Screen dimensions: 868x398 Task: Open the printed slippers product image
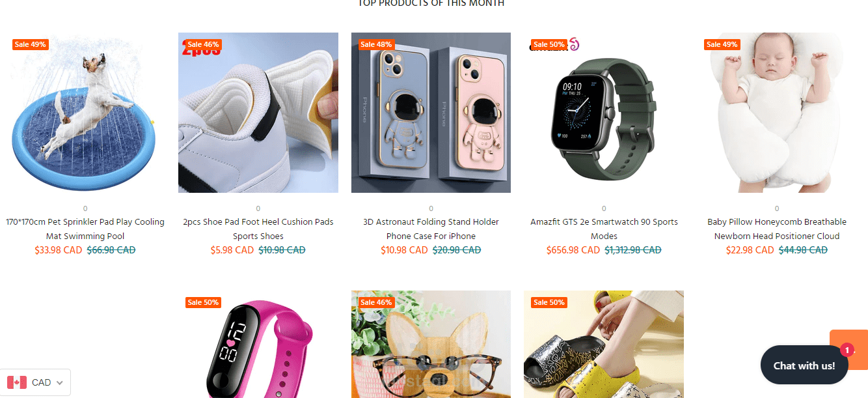tap(604, 345)
